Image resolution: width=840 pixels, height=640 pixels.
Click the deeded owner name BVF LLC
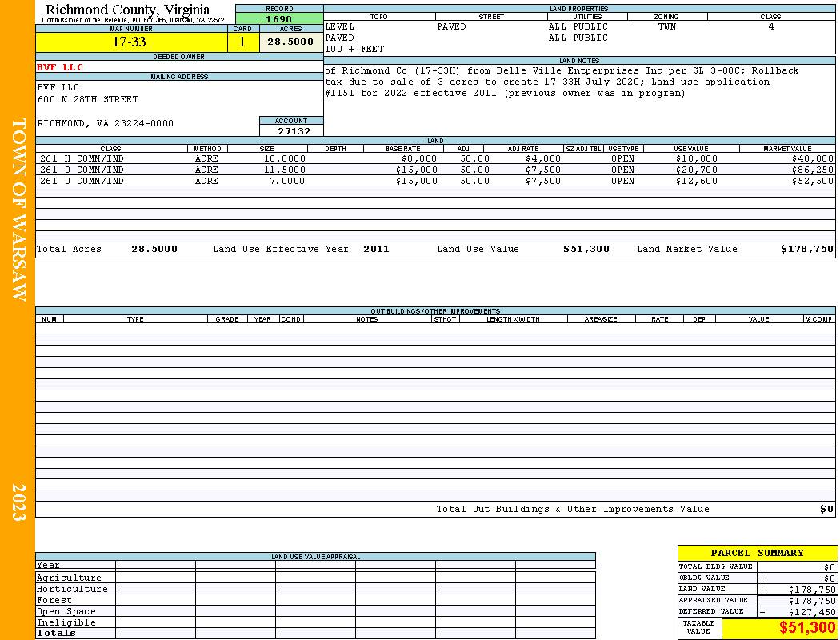[x=60, y=67]
